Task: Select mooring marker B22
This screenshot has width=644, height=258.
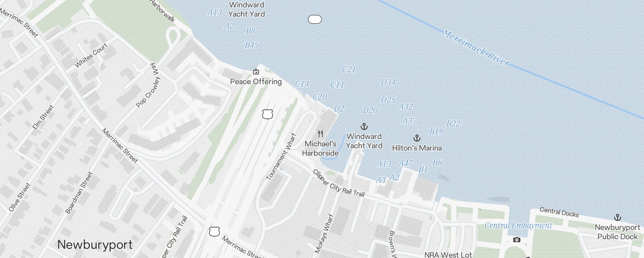Action: [x=453, y=124]
